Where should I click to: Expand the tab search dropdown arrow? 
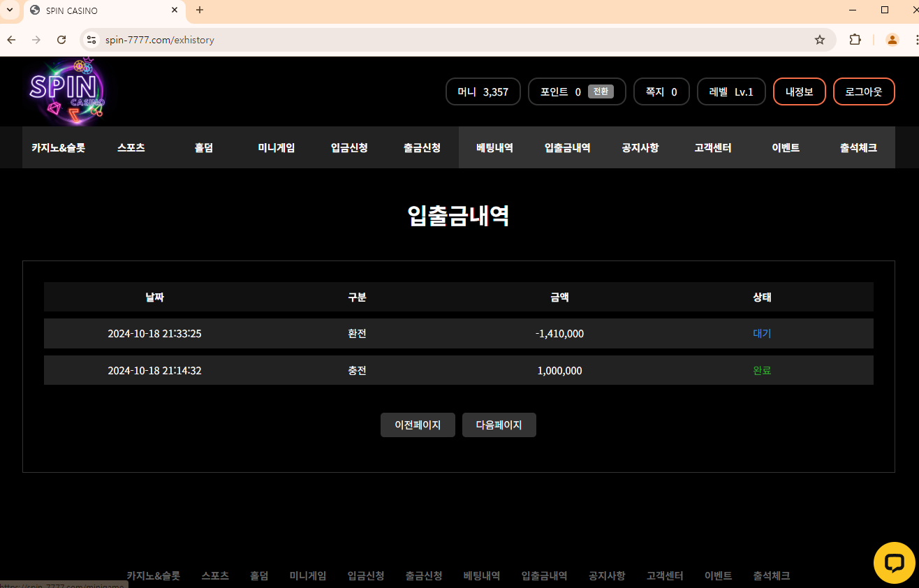tap(10, 10)
